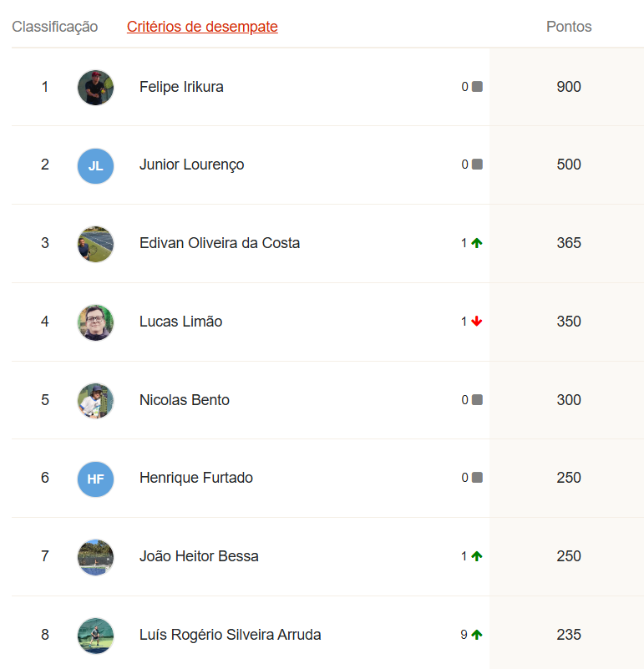Click the Pontos column header
Image resolution: width=644 pixels, height=669 pixels.
coord(569,27)
